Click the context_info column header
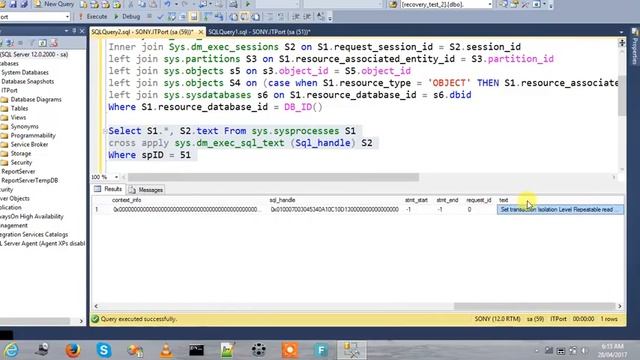The width and height of the screenshot is (640, 360). (127, 200)
